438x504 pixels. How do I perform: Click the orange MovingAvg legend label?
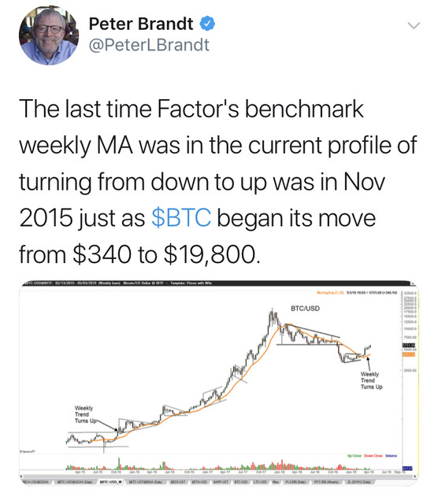tap(330, 292)
